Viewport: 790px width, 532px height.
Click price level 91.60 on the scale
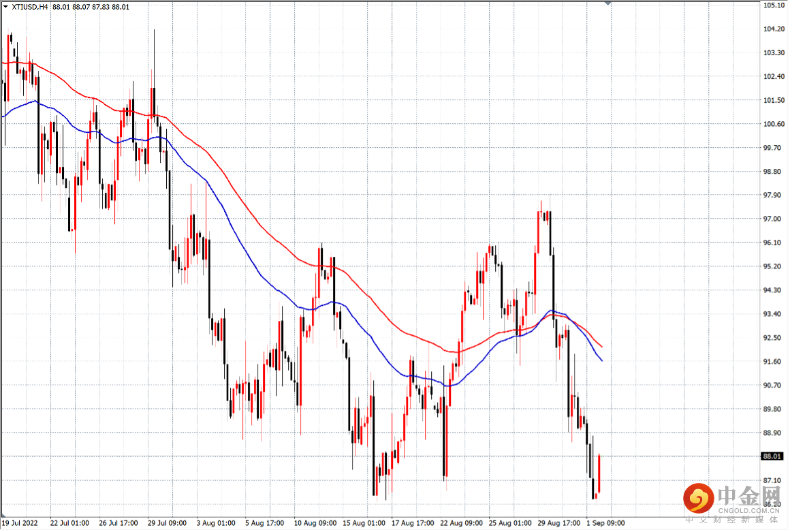point(774,361)
